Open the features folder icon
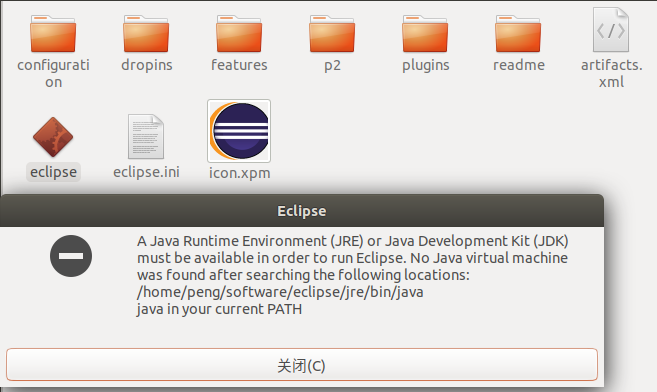Image resolution: width=657 pixels, height=392 pixels. pyautogui.click(x=239, y=34)
